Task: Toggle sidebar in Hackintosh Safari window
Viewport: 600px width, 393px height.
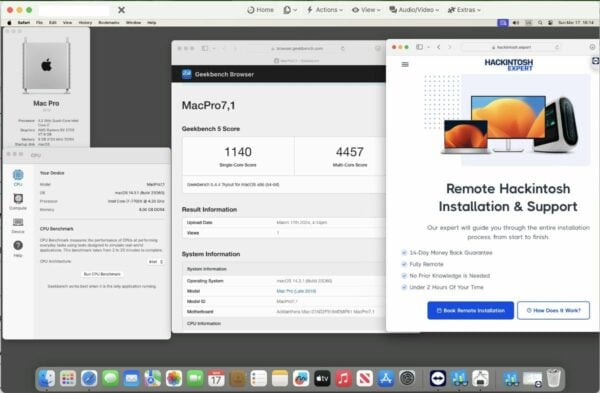Action: point(419,47)
